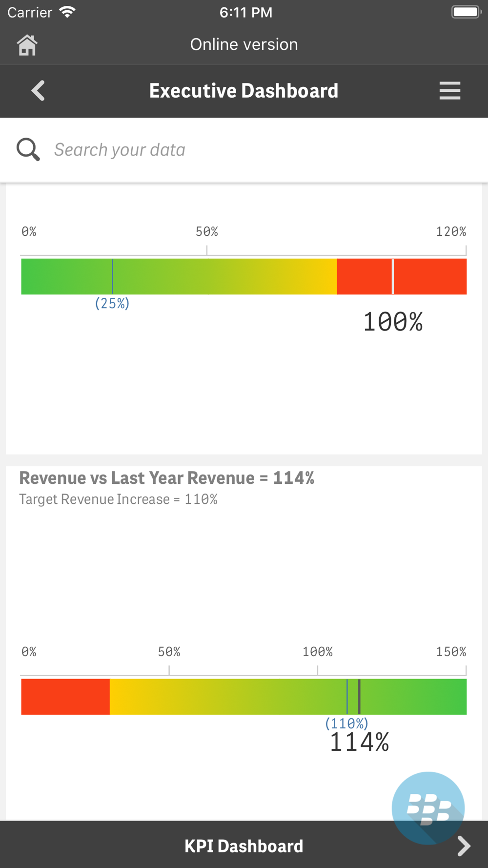The width and height of the screenshot is (488, 868).
Task: Tap the Online version label
Action: [244, 44]
